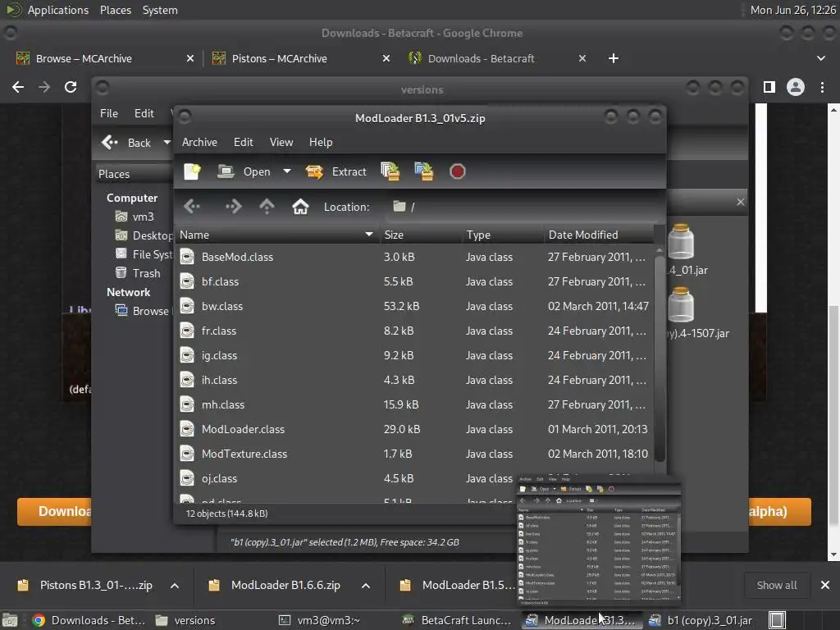Open File System in the Places sidebar
This screenshot has width=840, height=630.
144,254
